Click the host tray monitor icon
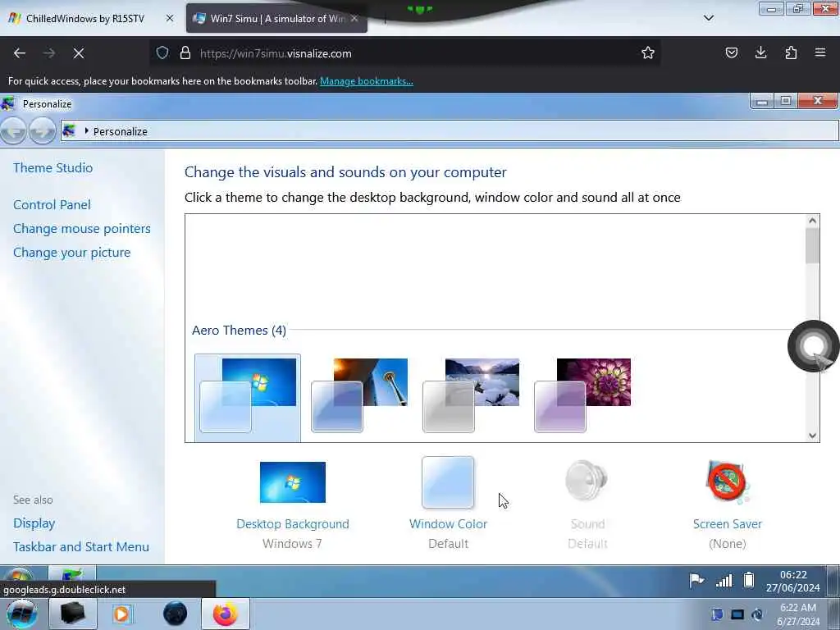Viewport: 840px width, 630px height. coord(737,614)
